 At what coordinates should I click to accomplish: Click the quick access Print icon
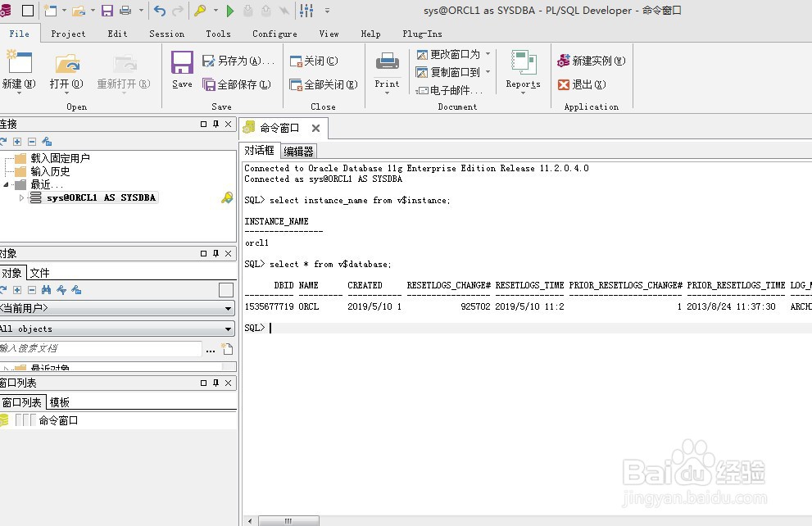[x=125, y=11]
